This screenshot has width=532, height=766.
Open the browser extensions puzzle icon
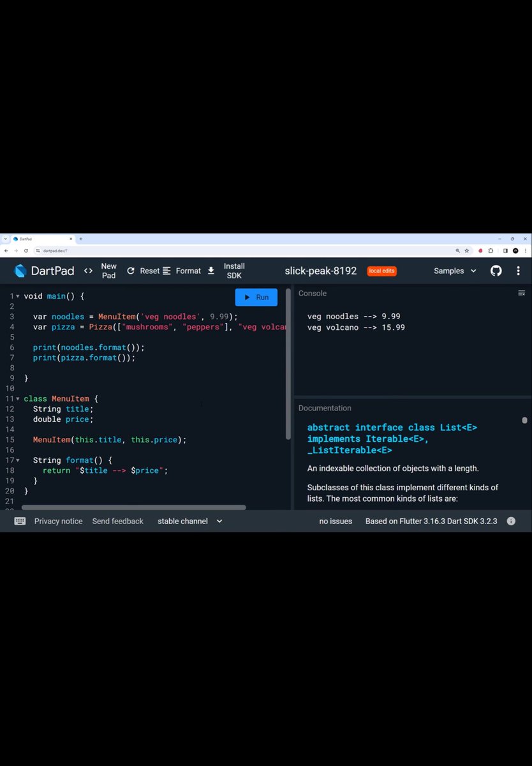tap(491, 251)
